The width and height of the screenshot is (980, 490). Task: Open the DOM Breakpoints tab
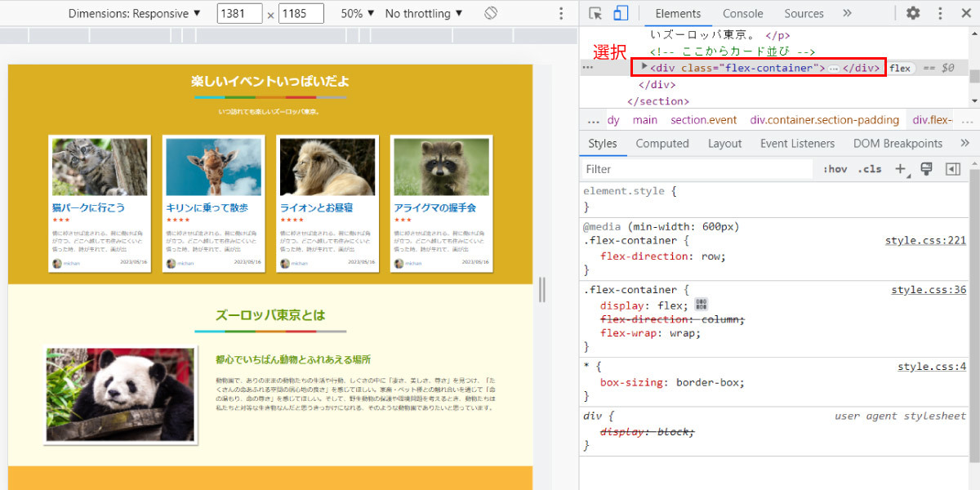898,143
